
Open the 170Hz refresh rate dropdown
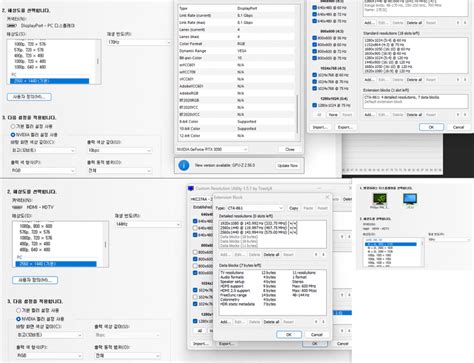coord(139,42)
